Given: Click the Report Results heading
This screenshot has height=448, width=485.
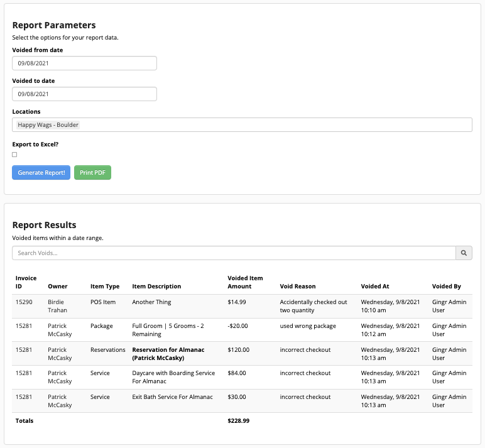Looking at the screenshot, I should pos(44,225).
